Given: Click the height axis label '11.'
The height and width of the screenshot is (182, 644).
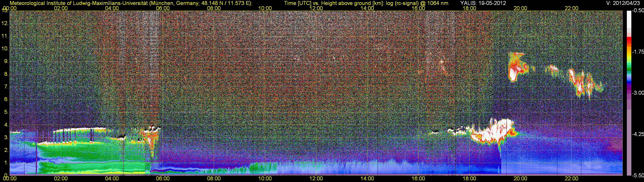Looking at the screenshot, I should (5, 36).
